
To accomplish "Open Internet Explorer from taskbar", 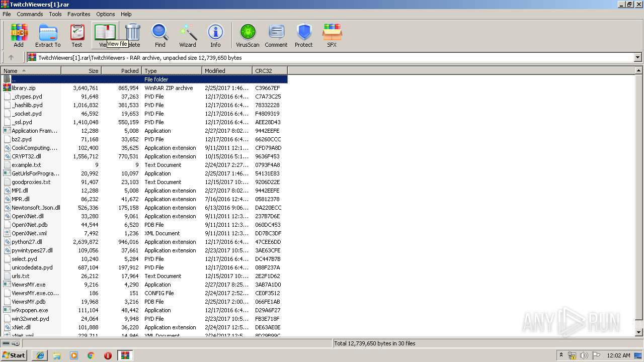I will [40, 355].
